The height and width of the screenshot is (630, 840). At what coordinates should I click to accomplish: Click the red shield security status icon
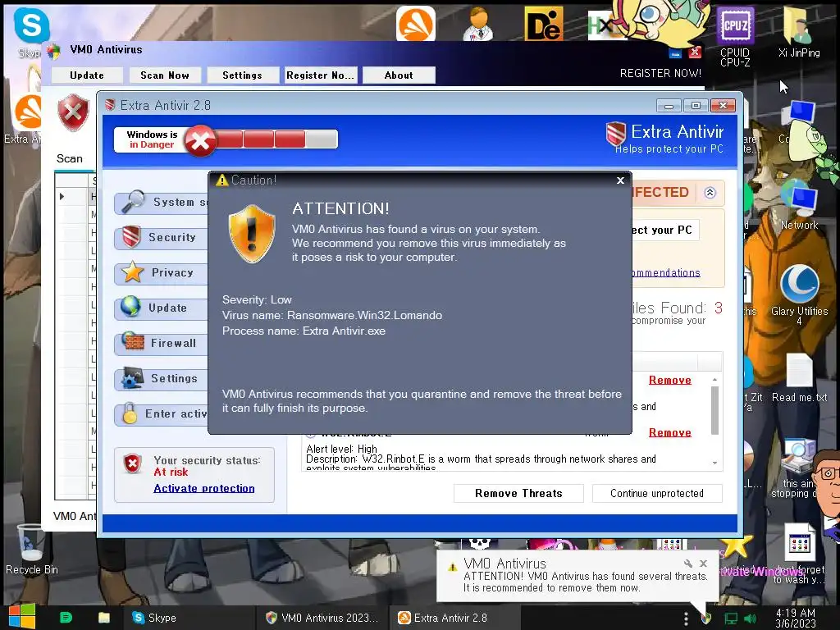132,464
